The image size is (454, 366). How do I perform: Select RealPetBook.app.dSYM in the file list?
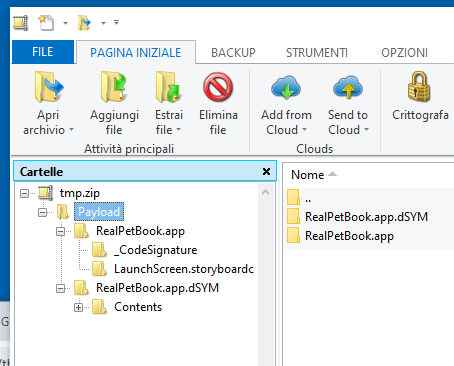coord(366,217)
